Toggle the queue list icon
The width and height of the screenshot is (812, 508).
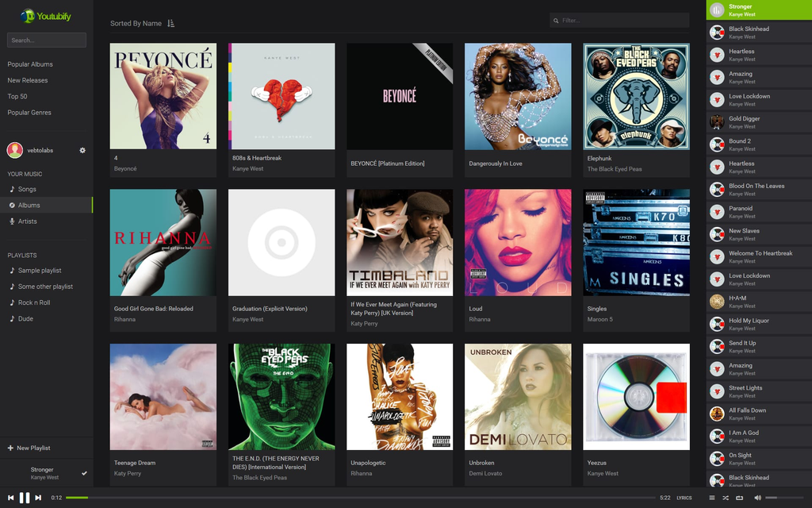coord(712,498)
